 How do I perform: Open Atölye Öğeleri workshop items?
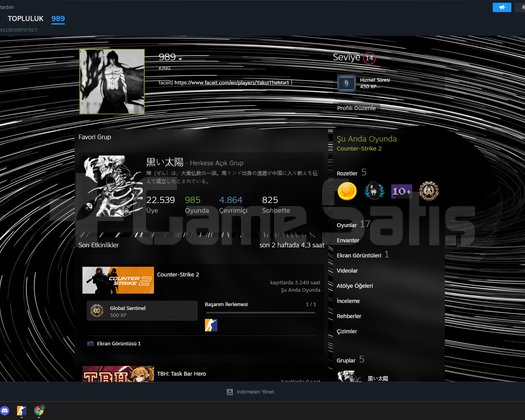pyautogui.click(x=355, y=286)
